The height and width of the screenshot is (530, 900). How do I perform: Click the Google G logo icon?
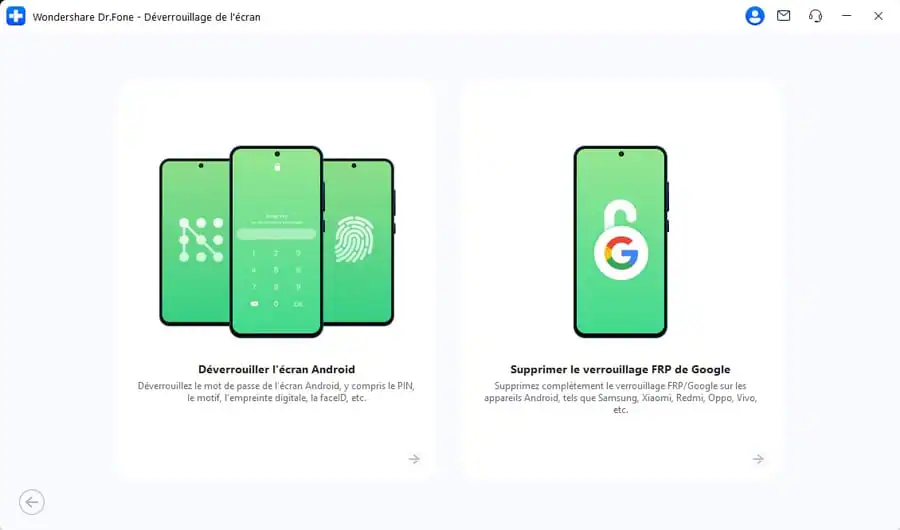click(621, 253)
